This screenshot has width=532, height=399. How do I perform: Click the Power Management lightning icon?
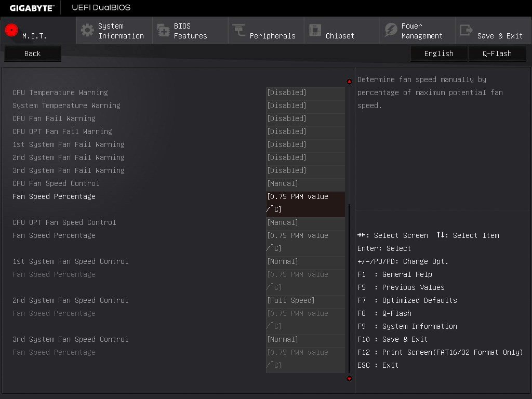[x=391, y=30]
